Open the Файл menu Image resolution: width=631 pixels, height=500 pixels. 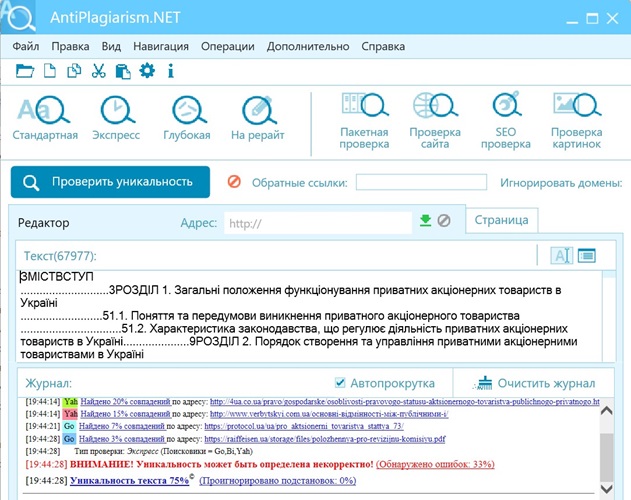pos(26,46)
